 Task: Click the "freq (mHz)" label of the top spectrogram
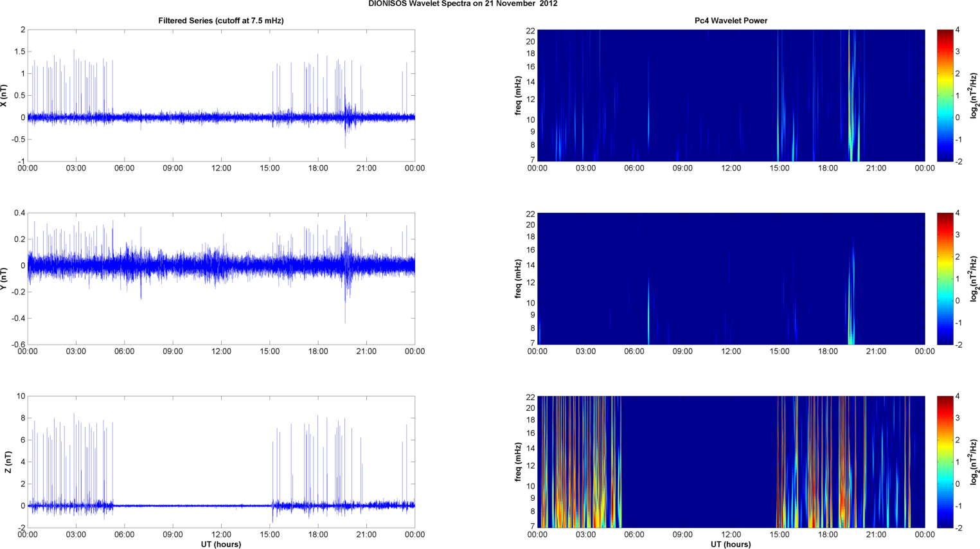pyautogui.click(x=518, y=96)
